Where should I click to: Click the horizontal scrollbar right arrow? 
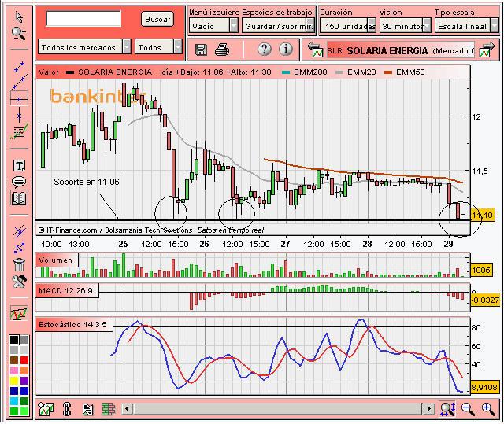(428, 409)
